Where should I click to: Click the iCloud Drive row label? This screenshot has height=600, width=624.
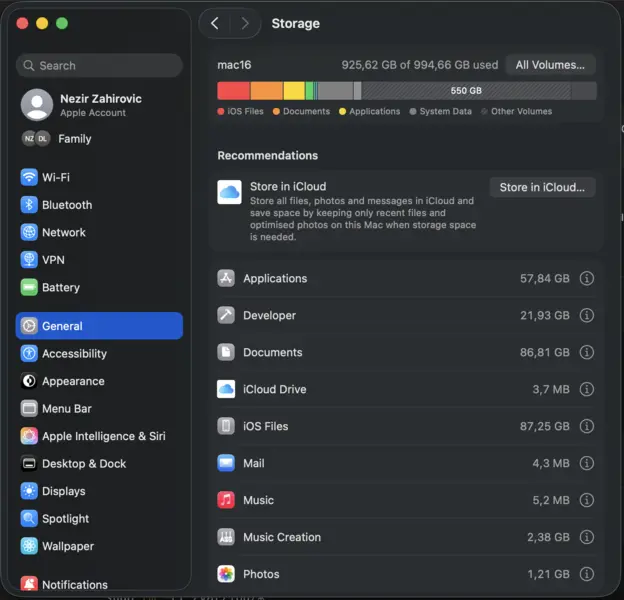(x=275, y=389)
